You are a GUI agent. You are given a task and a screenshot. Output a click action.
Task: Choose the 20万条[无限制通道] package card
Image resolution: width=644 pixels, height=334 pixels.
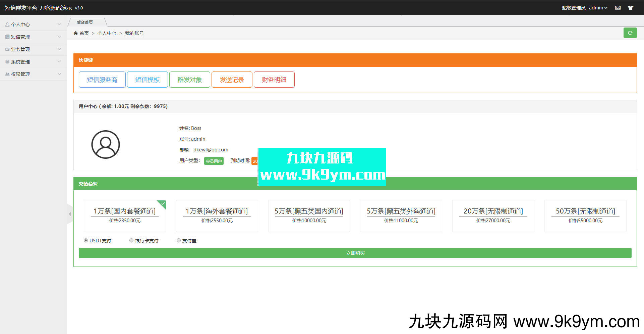click(x=493, y=216)
